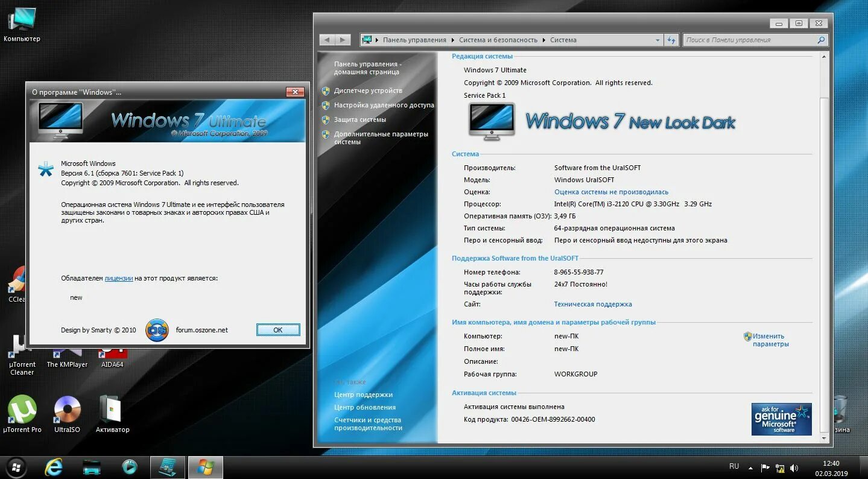Screen dimensions: 868x479
Task: Open the Recycle Bin (Корзина) icon
Action: click(841, 414)
